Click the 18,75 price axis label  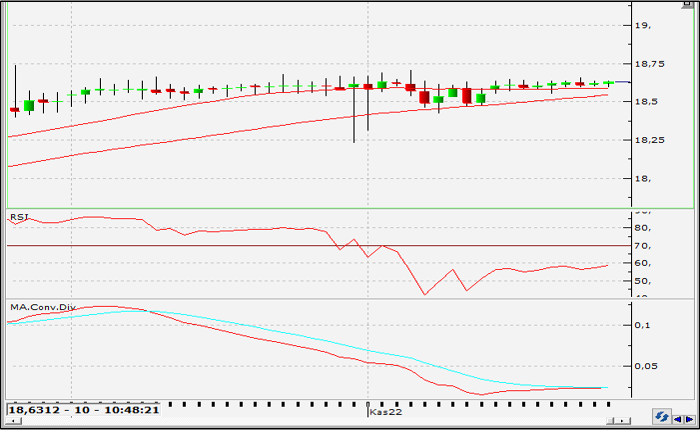point(650,64)
